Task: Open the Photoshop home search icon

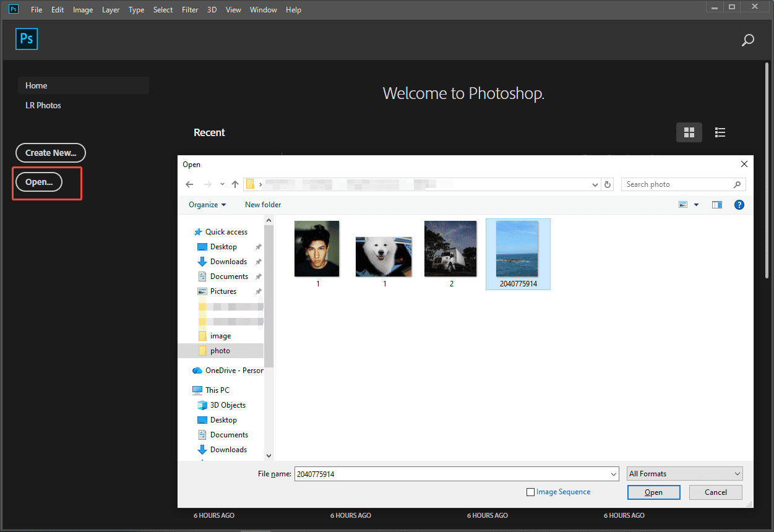Action: [x=747, y=40]
